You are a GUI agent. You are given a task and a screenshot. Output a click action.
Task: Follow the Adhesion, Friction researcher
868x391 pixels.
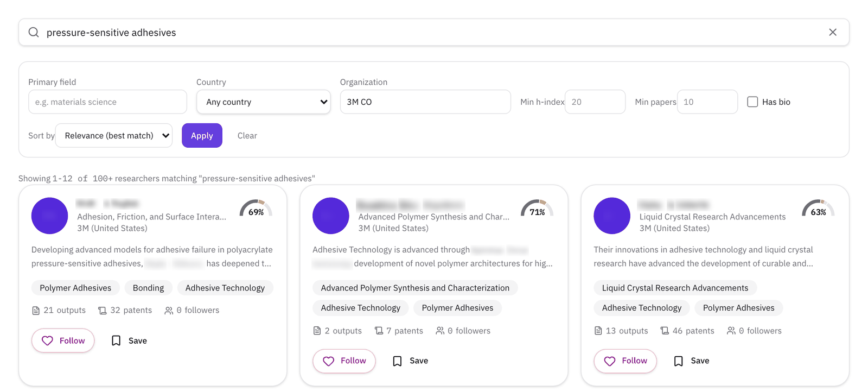[63, 340]
